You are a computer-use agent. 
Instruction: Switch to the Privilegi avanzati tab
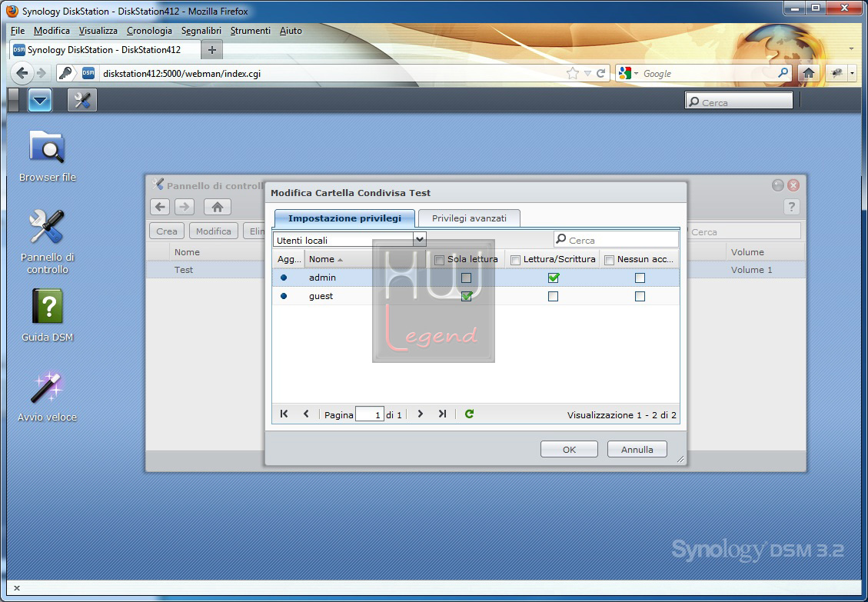(470, 218)
